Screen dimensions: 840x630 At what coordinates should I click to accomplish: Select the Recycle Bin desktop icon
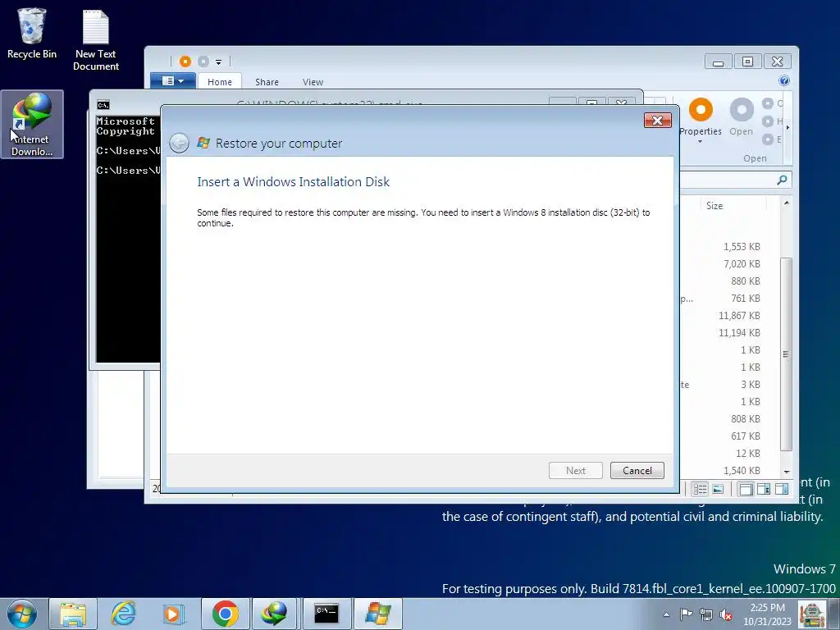click(32, 33)
